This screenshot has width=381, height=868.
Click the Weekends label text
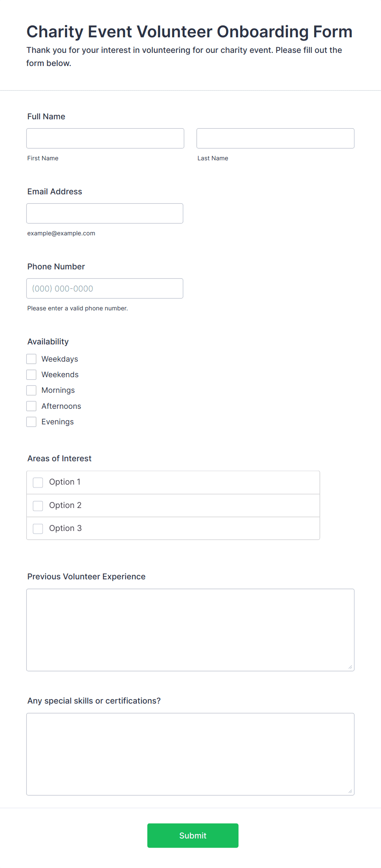tap(60, 374)
